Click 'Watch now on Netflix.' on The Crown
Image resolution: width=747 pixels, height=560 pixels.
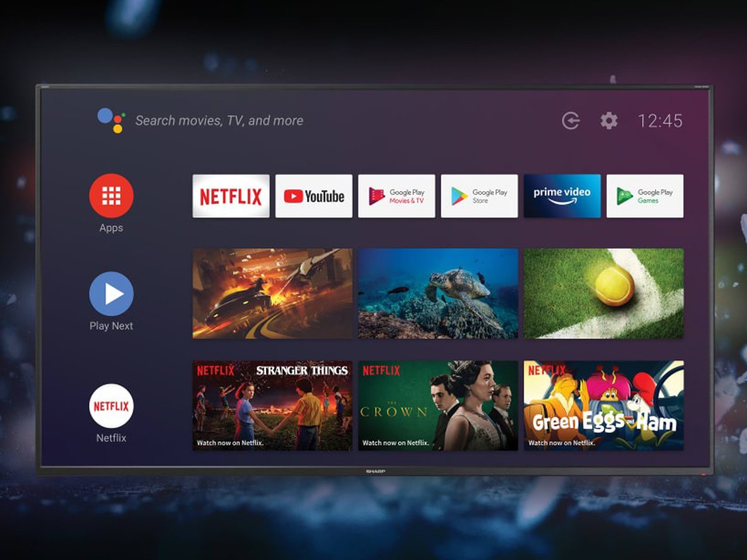point(396,443)
